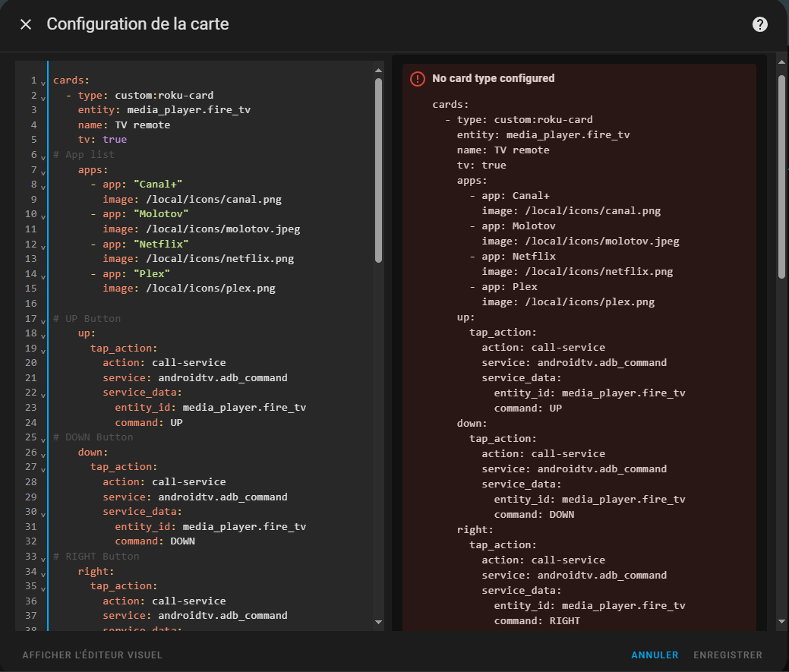
Task: Click 'app: Plex' in the preview panel
Action: 510,287
